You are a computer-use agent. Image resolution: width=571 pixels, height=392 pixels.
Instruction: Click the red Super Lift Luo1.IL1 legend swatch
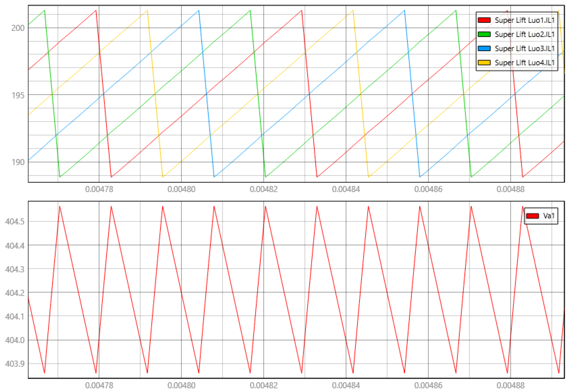(484, 20)
